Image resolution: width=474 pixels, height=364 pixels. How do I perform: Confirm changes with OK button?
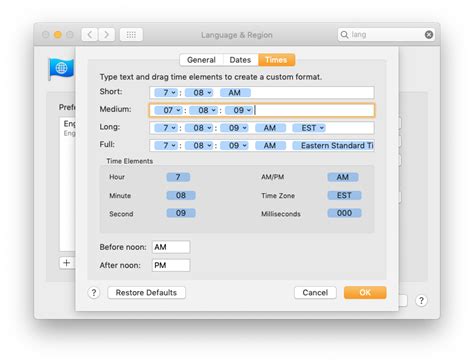(x=365, y=293)
